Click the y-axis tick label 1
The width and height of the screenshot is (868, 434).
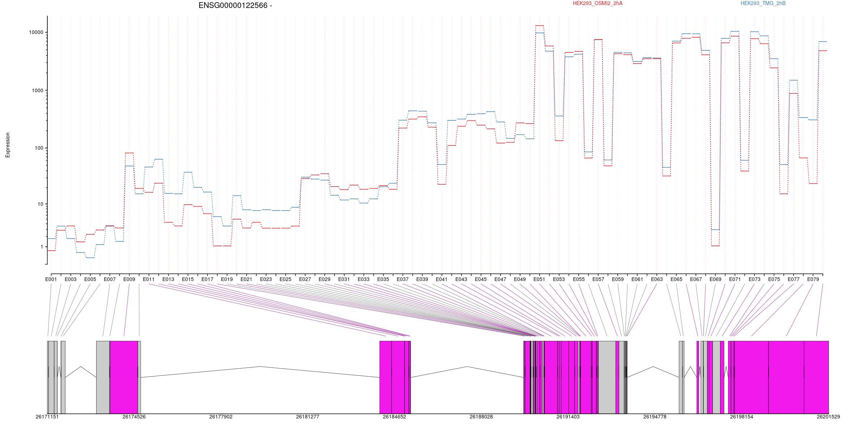[x=42, y=247]
